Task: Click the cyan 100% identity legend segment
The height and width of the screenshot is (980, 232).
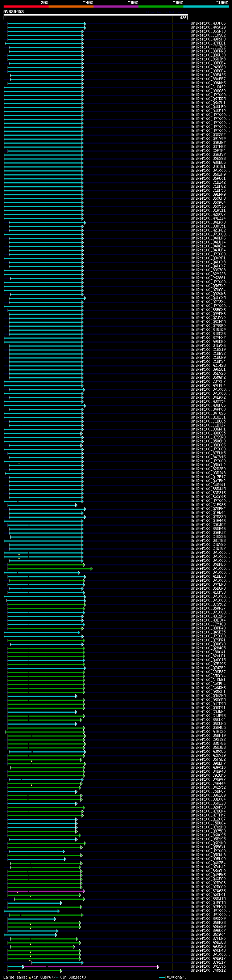Action: pos(206,7)
